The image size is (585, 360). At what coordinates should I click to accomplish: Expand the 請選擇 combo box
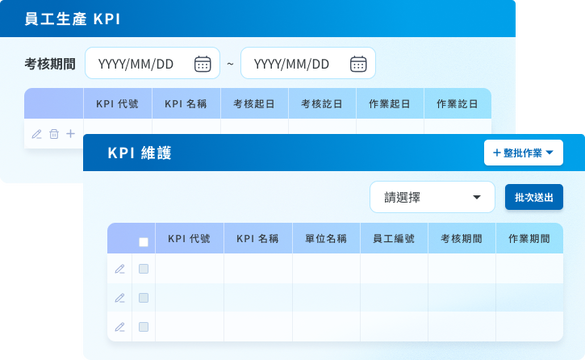[x=432, y=197]
